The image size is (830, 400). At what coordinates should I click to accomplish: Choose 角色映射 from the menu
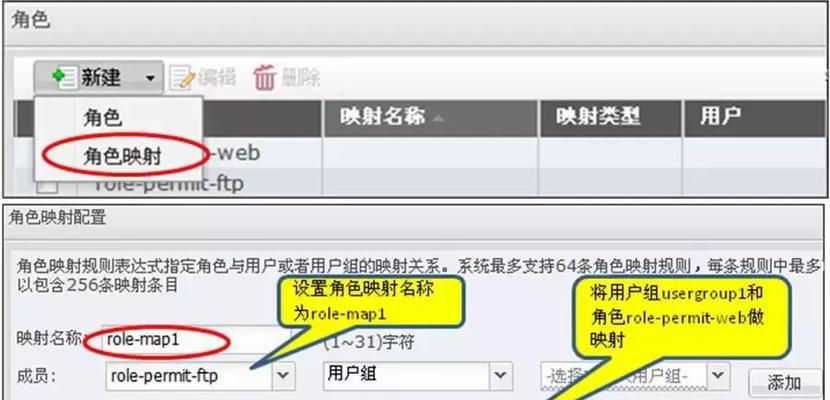122,157
